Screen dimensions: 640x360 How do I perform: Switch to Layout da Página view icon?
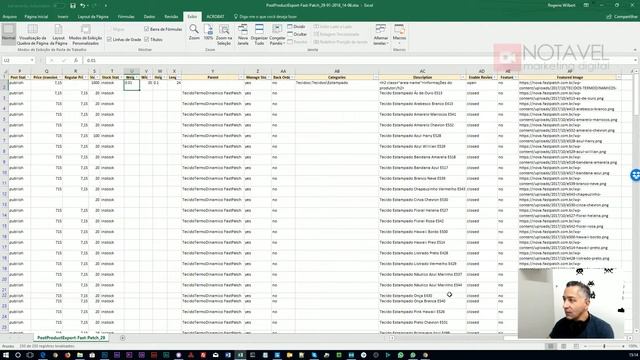(58, 35)
